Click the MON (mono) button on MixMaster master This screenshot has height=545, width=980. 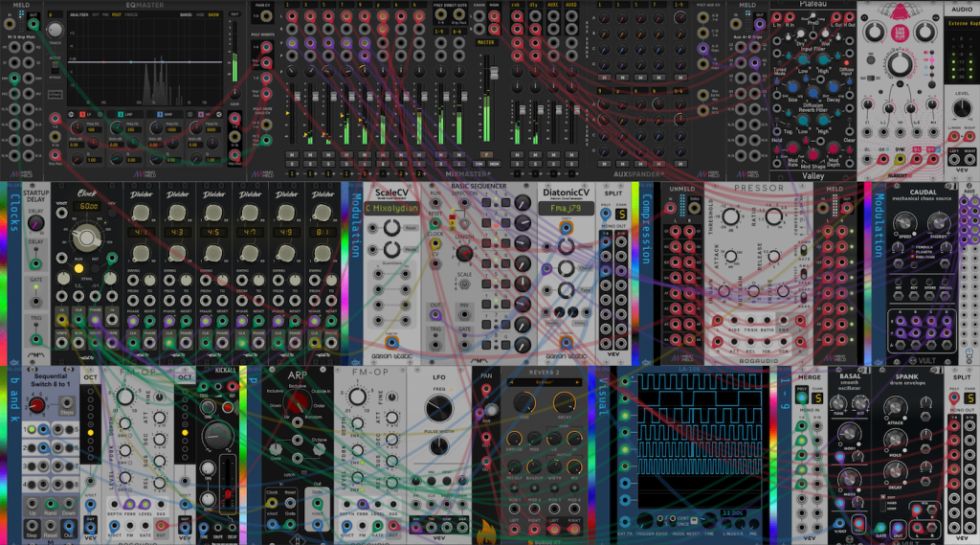[x=494, y=164]
